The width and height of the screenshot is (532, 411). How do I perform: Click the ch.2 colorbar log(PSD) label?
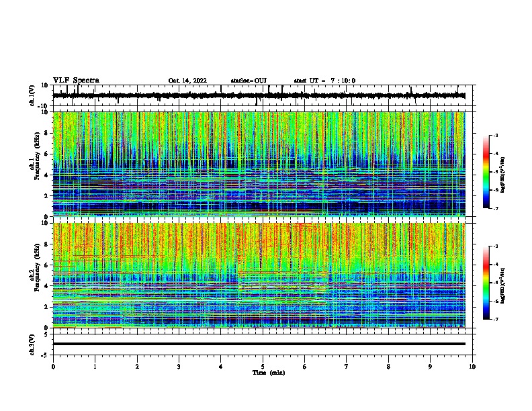[503, 285]
